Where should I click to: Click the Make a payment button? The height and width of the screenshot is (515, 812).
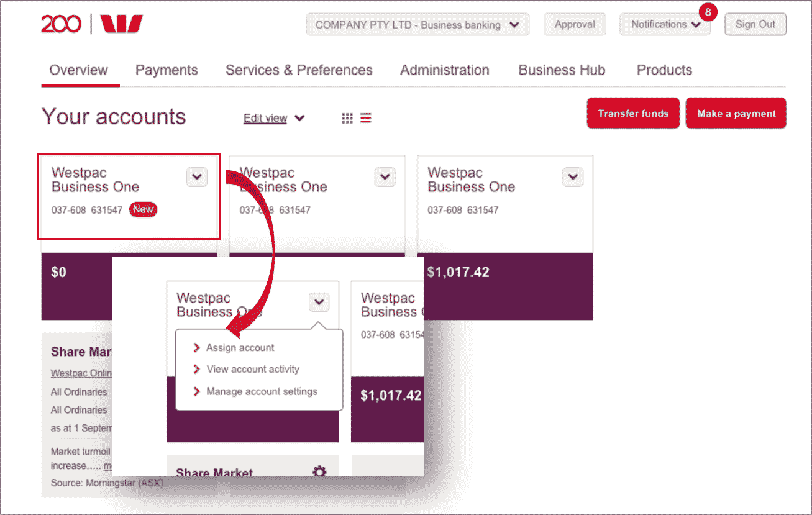(x=736, y=114)
